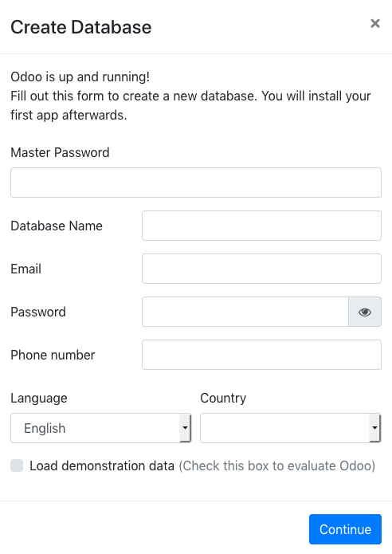The height and width of the screenshot is (554, 392).
Task: Click the 'Phone number' label
Action: click(x=53, y=355)
